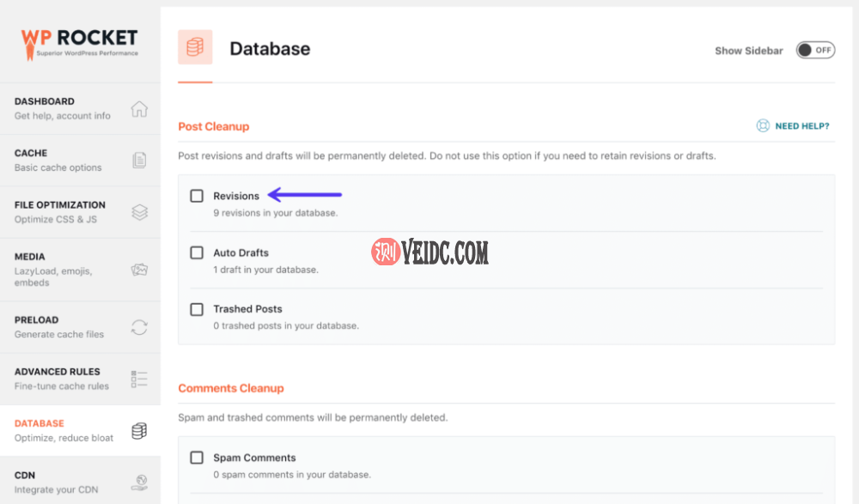This screenshot has width=859, height=504.
Task: Enable the Revisions checkbox
Action: [197, 196]
